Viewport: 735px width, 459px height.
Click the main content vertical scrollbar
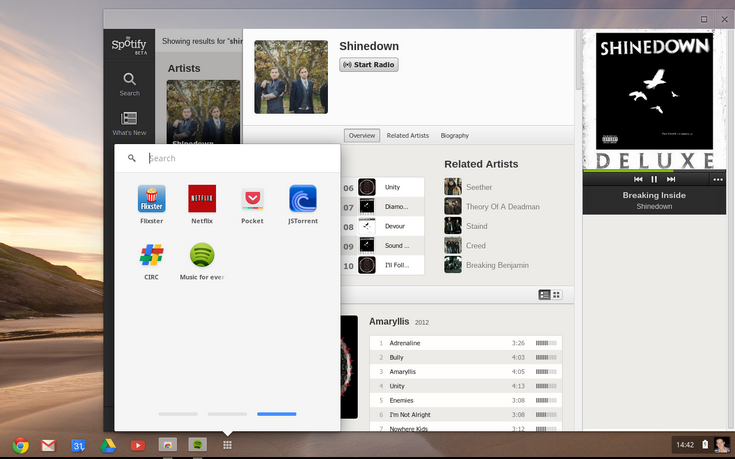tap(578, 60)
